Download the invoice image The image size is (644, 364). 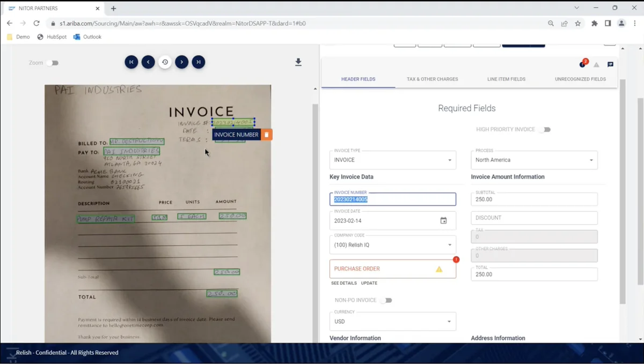coord(298,62)
